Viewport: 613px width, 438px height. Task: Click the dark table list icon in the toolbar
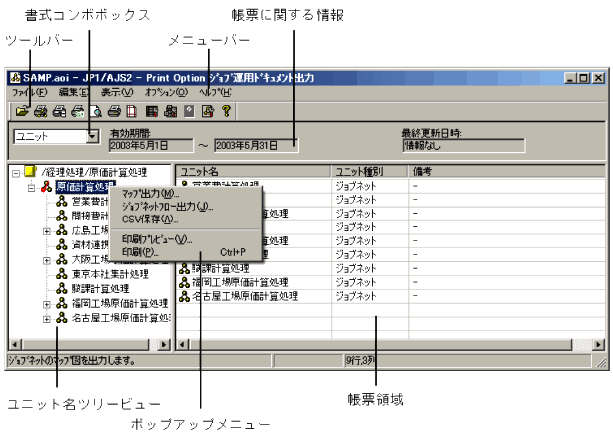[x=152, y=111]
